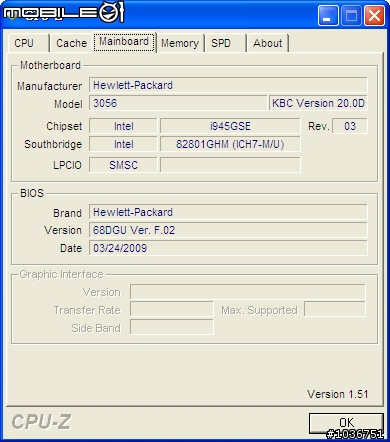Click the Model value 3056
The height and width of the screenshot is (442, 390).
tap(178, 103)
